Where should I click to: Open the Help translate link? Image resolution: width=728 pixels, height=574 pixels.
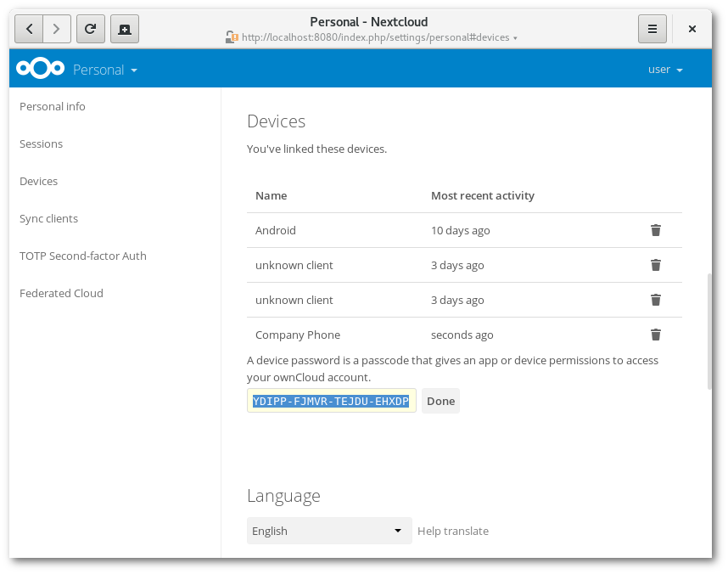[453, 531]
